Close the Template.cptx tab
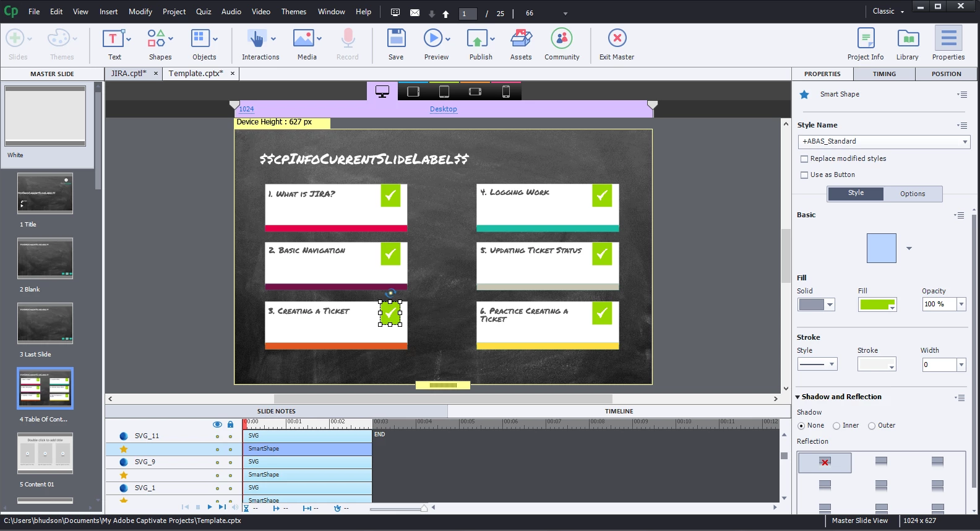This screenshot has height=531, width=980. 233,74
